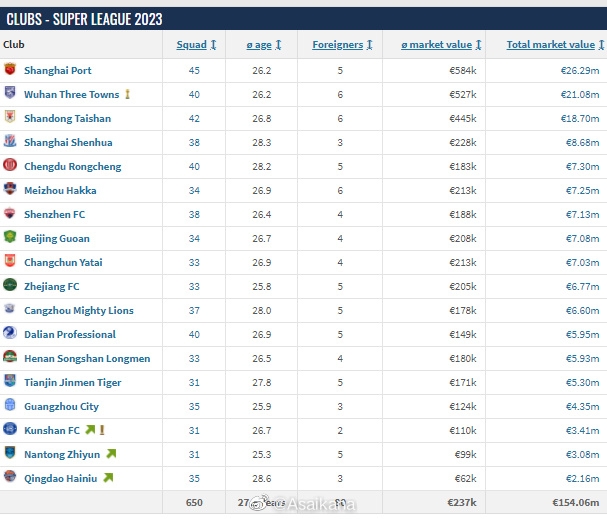Click the Nantong Zhiyun club crest
This screenshot has height=519, width=607.
[10, 453]
